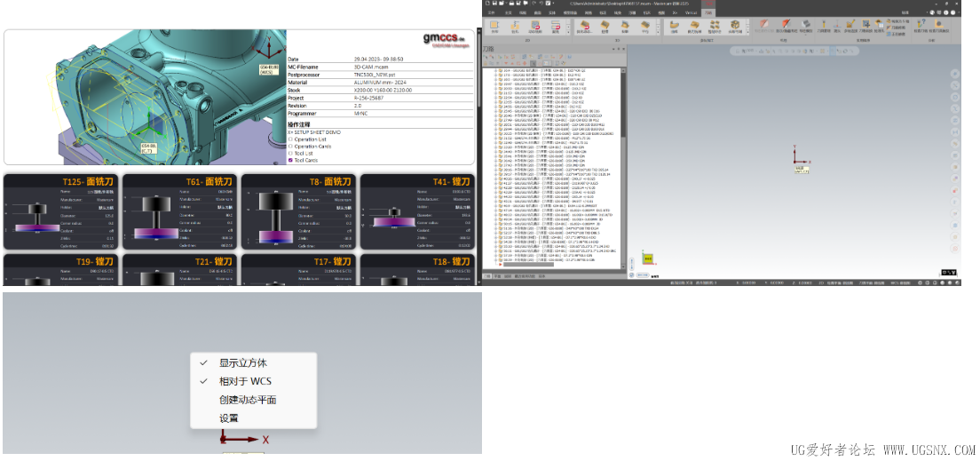The image size is (980, 461).
Task: Tick the Tool List checkbox
Action: pyautogui.click(x=290, y=153)
